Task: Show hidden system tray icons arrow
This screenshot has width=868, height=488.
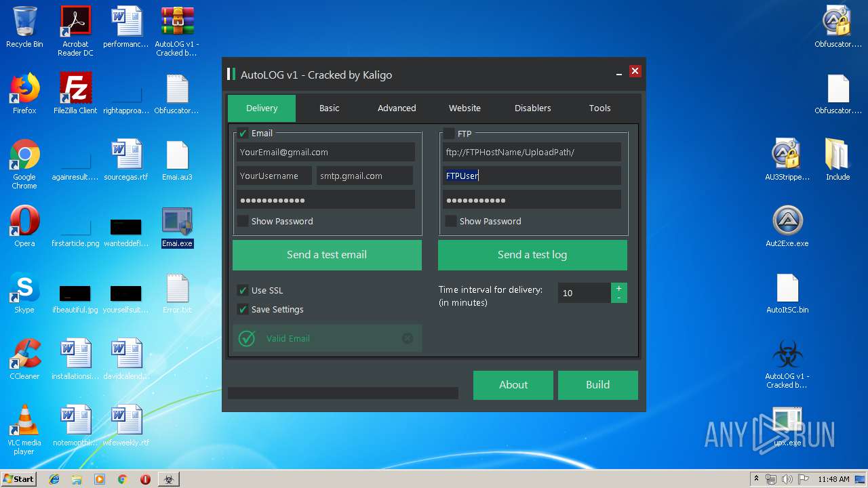Action: coord(755,479)
